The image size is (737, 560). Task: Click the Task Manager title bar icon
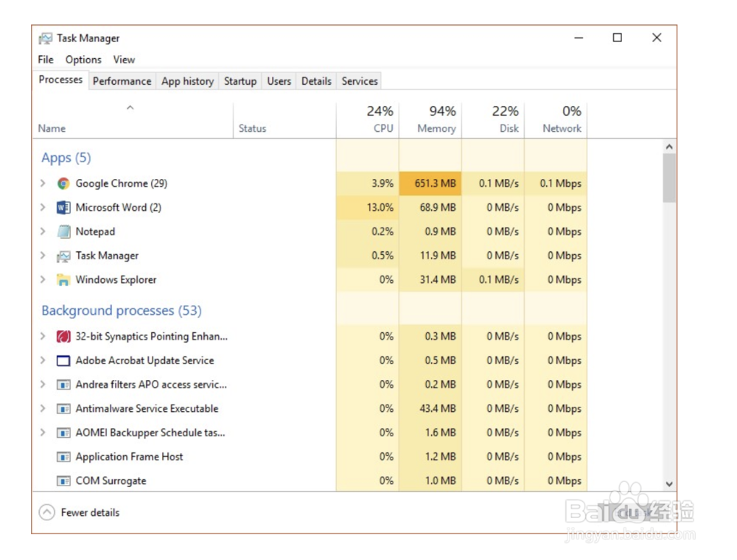tap(46, 38)
